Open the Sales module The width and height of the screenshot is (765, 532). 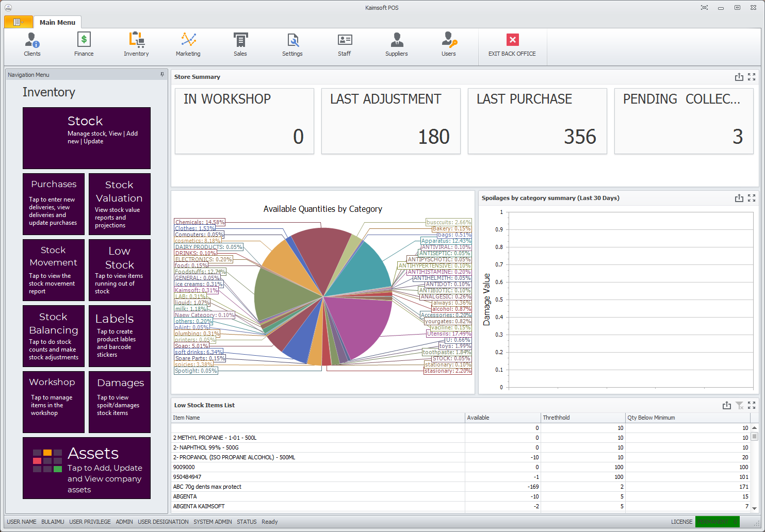point(240,44)
